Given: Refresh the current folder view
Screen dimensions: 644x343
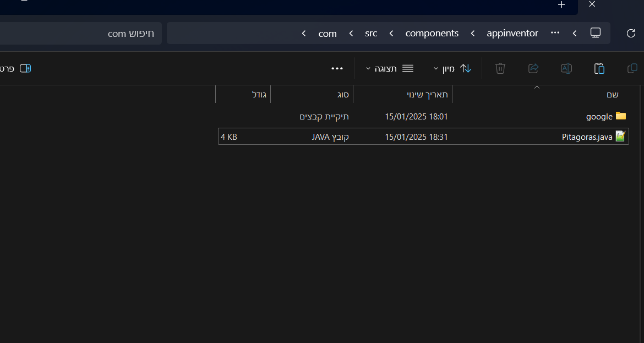Looking at the screenshot, I should (x=631, y=33).
